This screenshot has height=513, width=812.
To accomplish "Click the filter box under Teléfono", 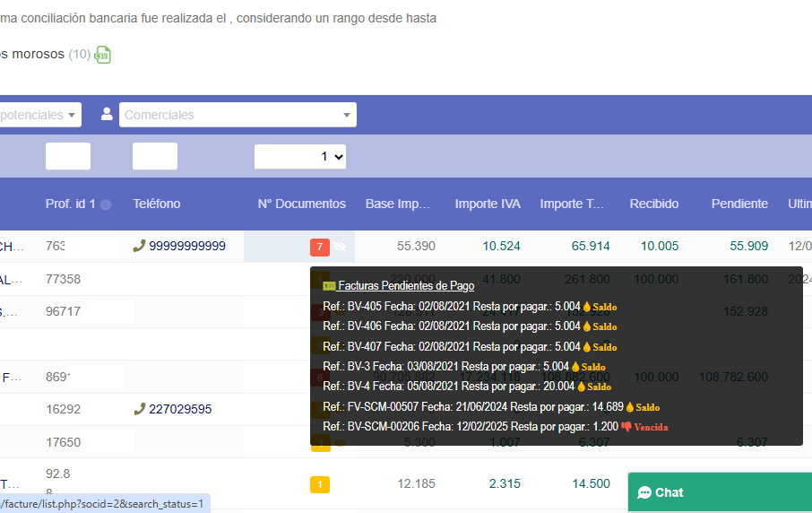I will (155, 156).
